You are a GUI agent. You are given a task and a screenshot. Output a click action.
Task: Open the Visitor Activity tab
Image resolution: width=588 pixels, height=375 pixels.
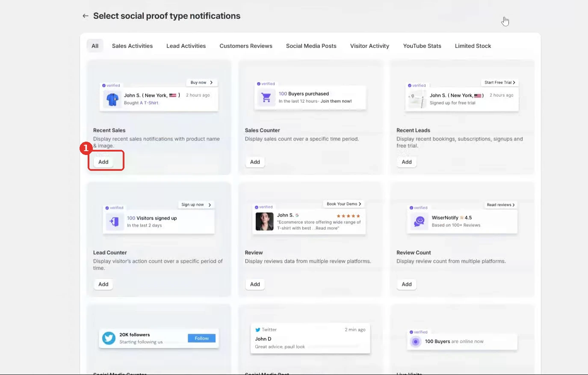coord(369,46)
